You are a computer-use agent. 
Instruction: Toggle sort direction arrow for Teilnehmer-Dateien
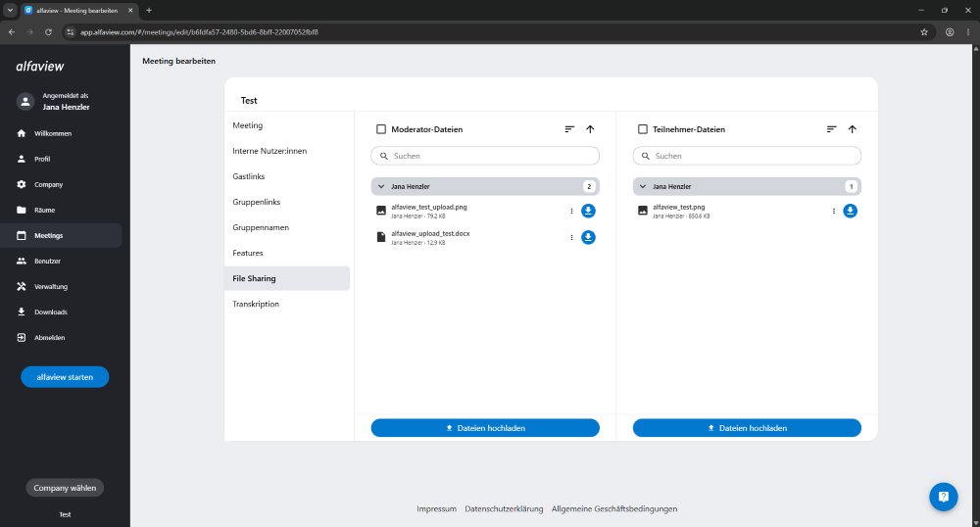[x=852, y=129]
